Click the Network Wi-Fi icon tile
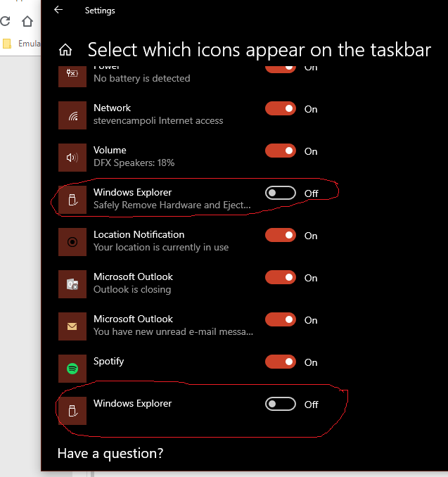Viewport: 448px width, 477px height. point(72,115)
